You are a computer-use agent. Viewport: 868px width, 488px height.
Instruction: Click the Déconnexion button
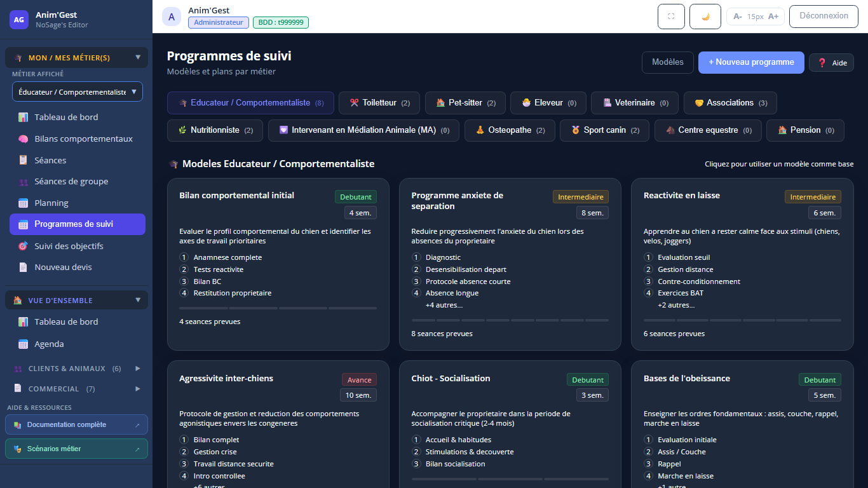[x=824, y=16]
